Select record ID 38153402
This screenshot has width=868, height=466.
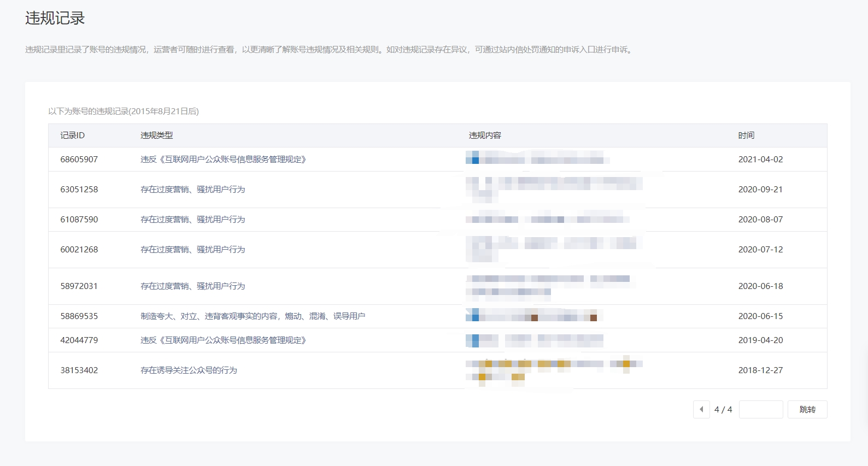79,370
